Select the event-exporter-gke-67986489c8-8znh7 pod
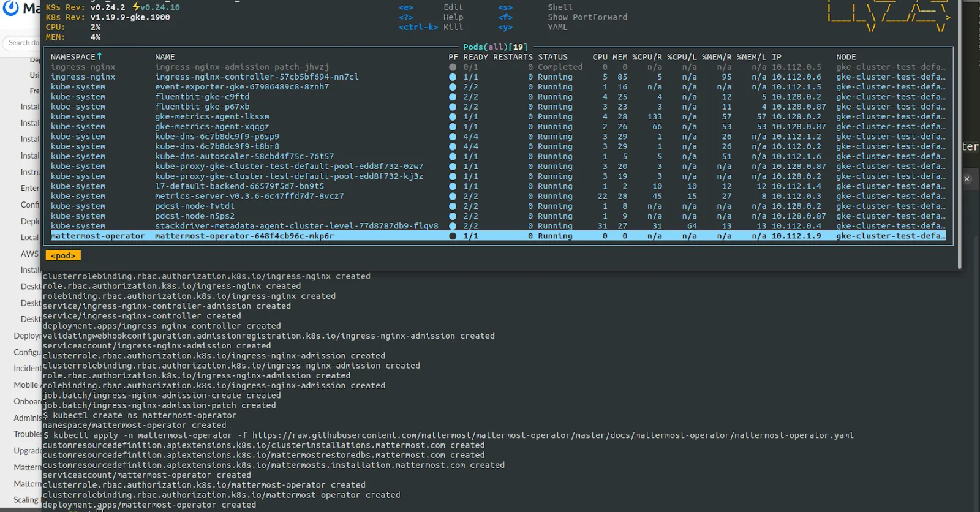The height and width of the screenshot is (512, 980). [242, 87]
